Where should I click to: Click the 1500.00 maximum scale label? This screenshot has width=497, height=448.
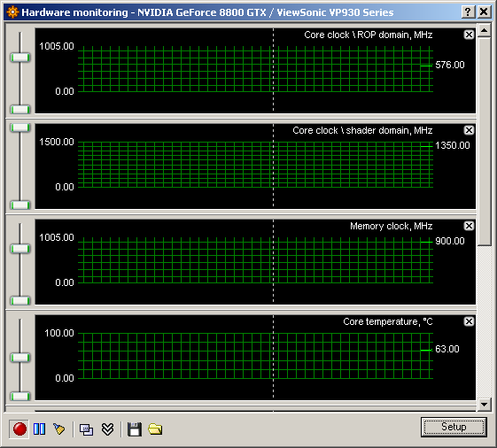click(57, 142)
